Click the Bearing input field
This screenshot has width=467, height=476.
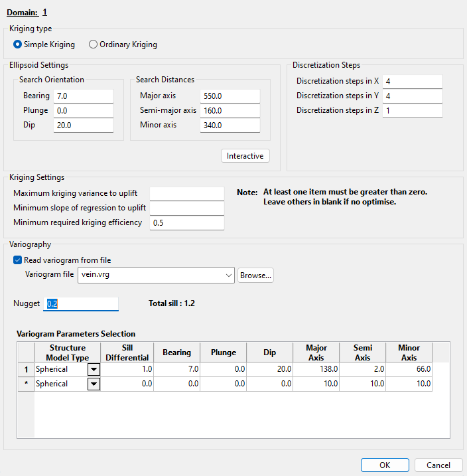tap(83, 96)
